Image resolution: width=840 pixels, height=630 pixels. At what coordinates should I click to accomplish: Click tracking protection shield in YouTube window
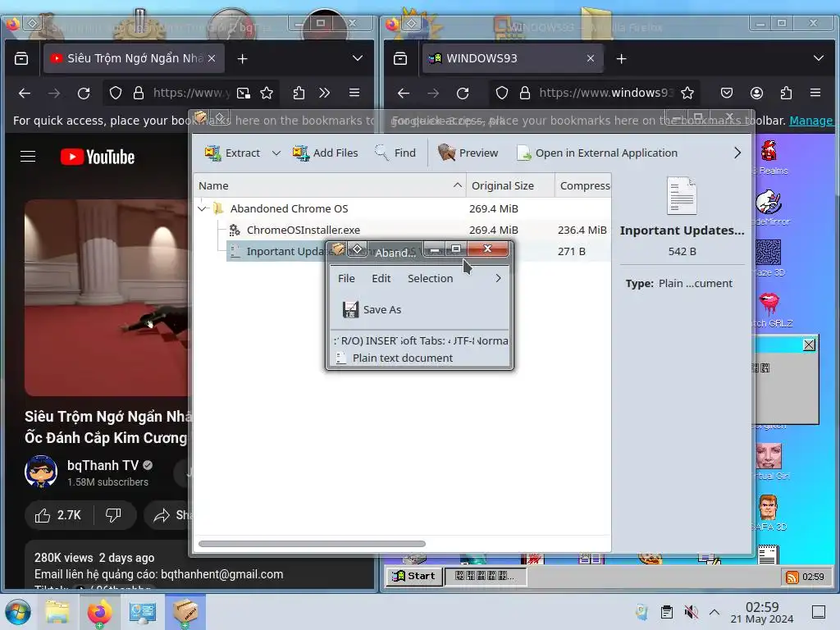coord(115,94)
